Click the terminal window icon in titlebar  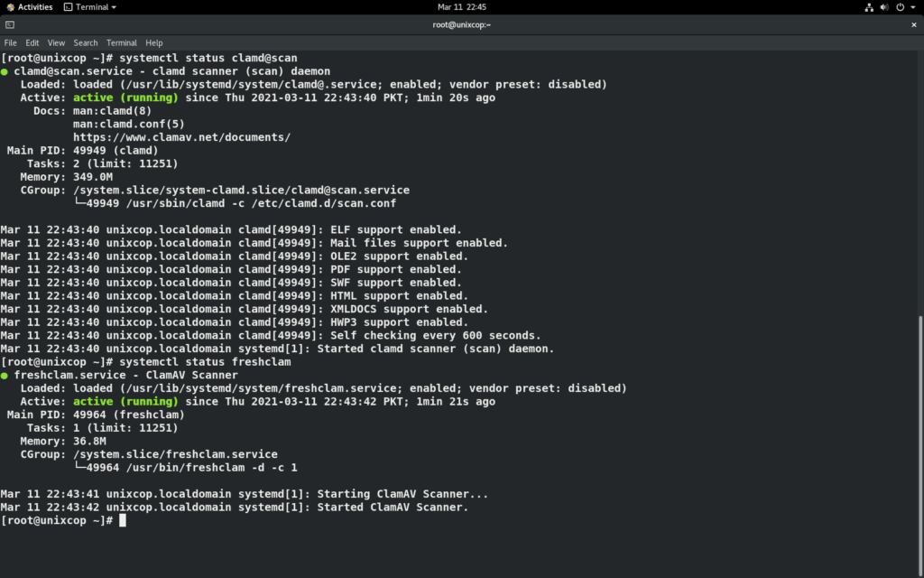pos(10,24)
